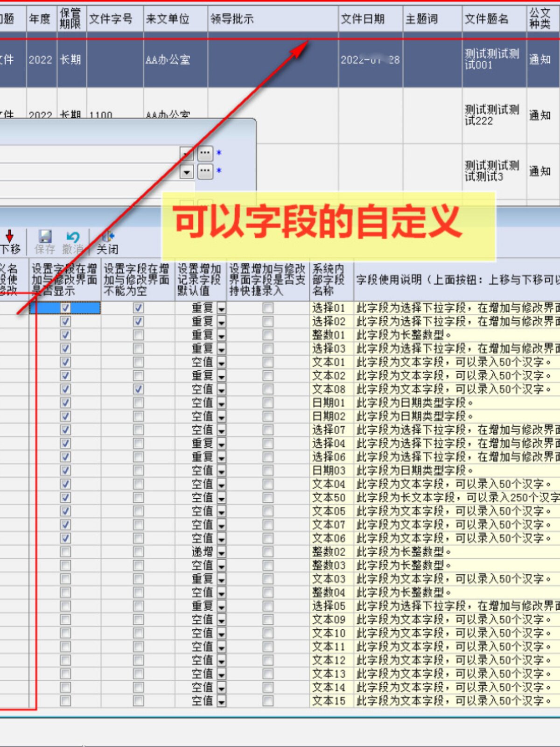Click description cell of the 文本01 row
This screenshot has width=560, height=747.
click(457, 362)
